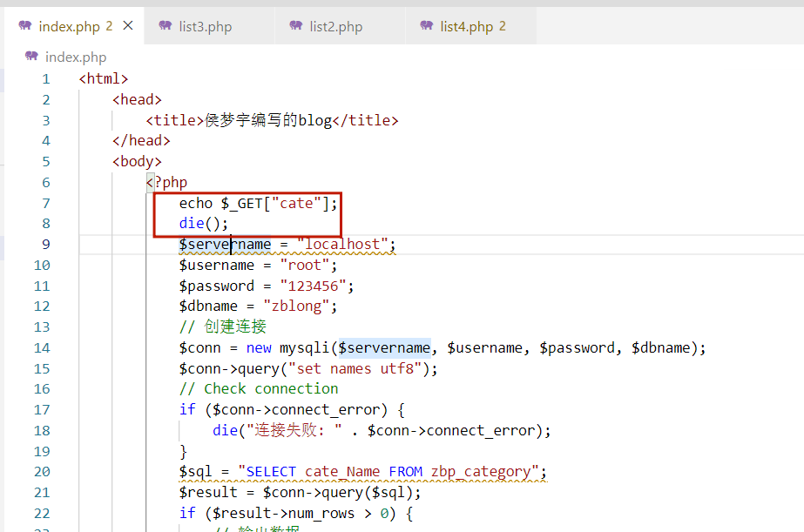
Task: Place cursor in the title tag line
Action: pos(273,120)
